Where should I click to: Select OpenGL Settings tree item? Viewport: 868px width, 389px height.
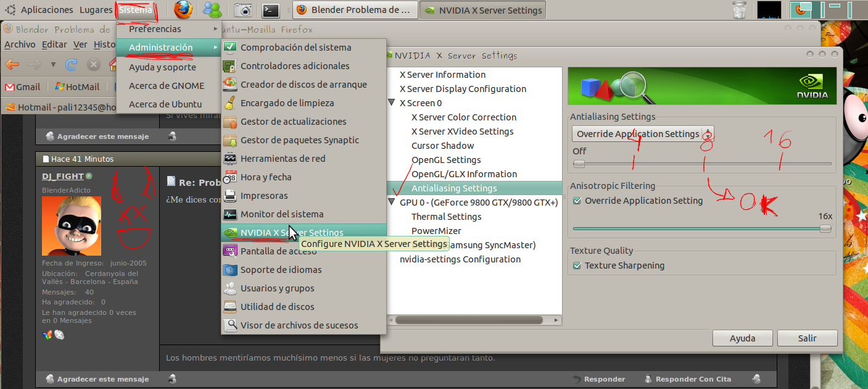(x=446, y=160)
